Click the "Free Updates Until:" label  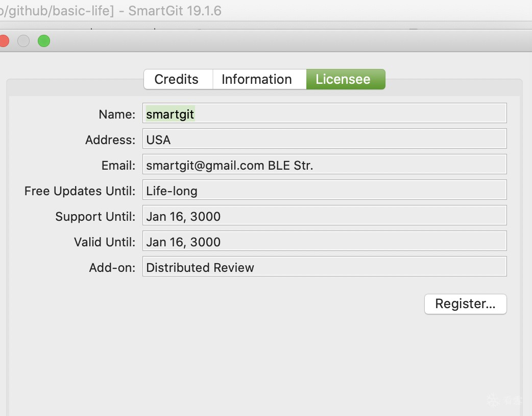[80, 191]
